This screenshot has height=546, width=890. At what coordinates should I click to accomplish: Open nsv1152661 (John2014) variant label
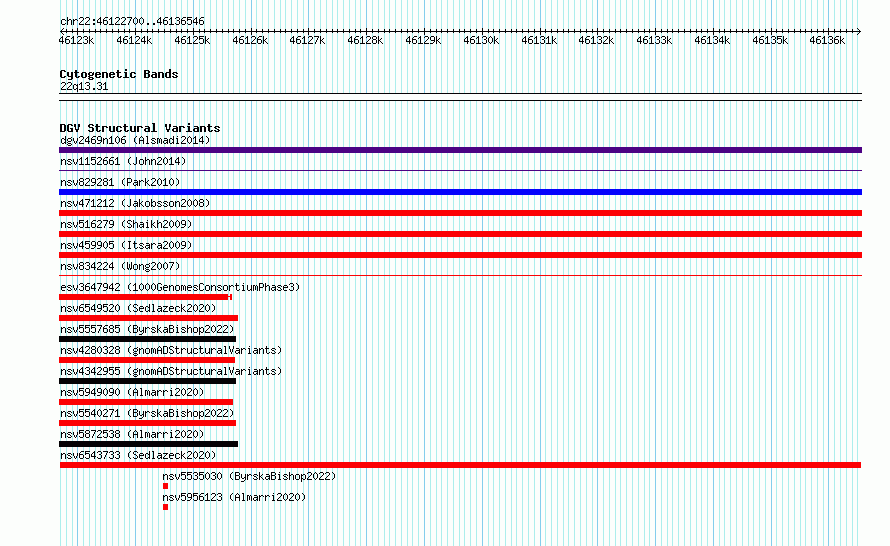click(123, 161)
